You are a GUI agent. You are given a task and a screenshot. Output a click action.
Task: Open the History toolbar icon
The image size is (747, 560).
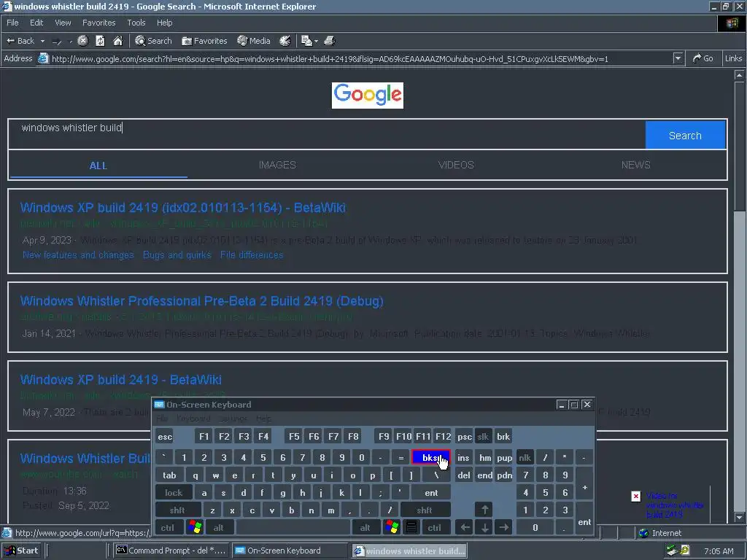click(285, 41)
